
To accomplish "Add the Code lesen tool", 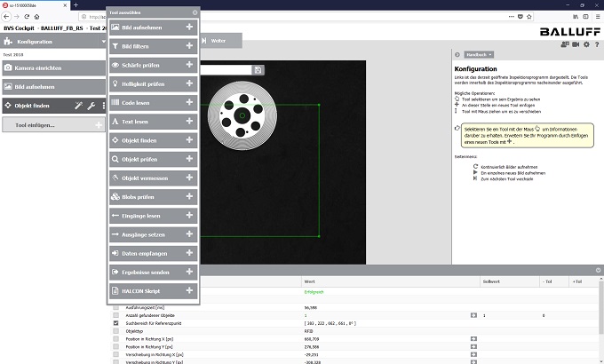I will tap(189, 103).
